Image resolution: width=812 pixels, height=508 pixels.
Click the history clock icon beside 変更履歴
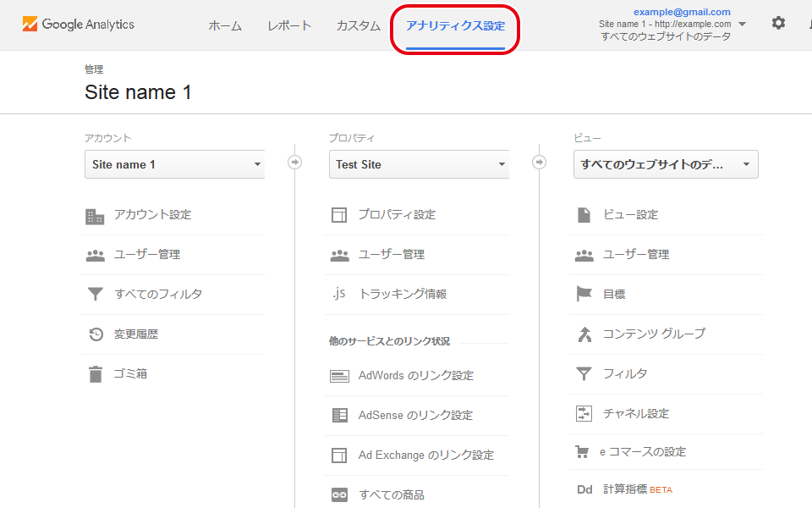(96, 334)
